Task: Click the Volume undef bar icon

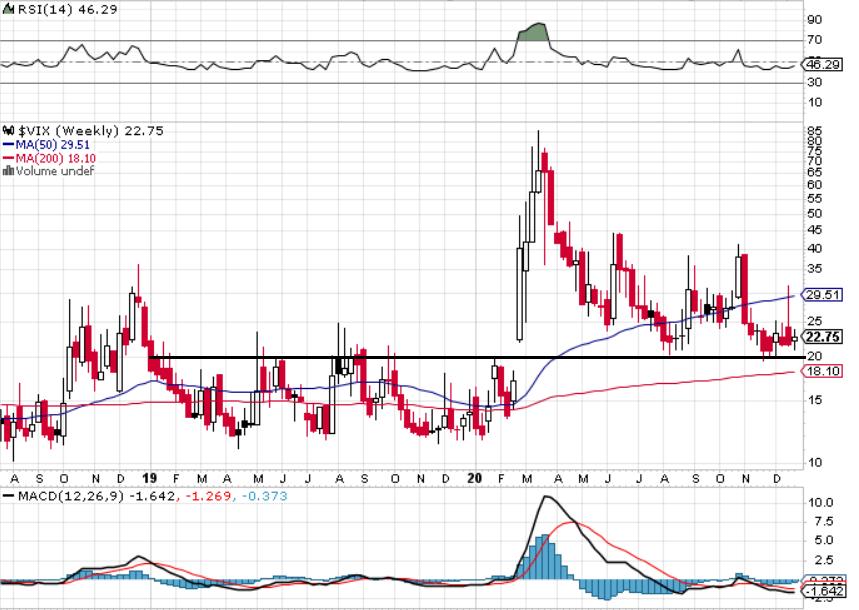Action: (x=8, y=171)
